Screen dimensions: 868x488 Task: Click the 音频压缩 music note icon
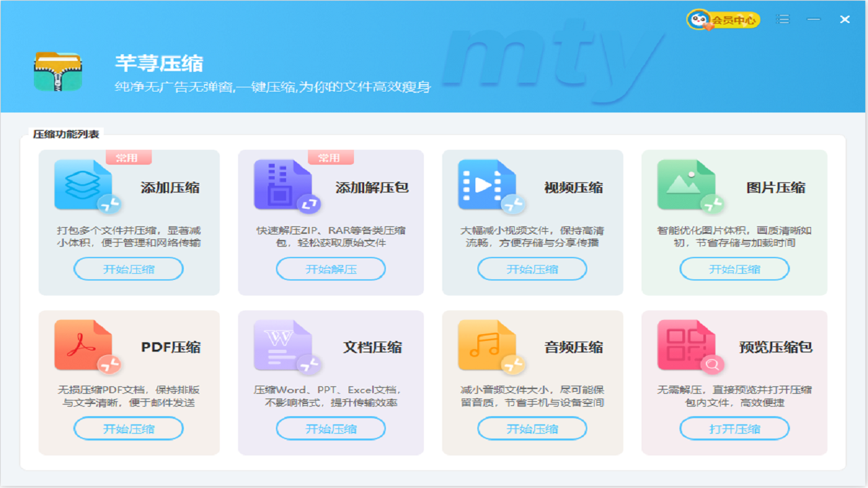pyautogui.click(x=486, y=345)
